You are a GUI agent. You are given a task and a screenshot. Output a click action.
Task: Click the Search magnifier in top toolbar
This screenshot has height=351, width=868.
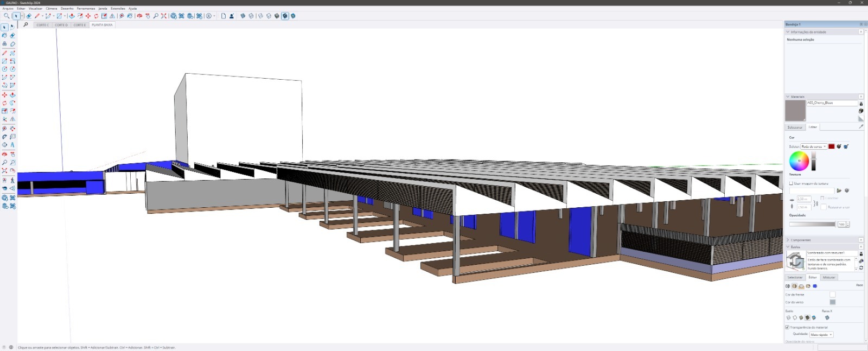(7, 16)
